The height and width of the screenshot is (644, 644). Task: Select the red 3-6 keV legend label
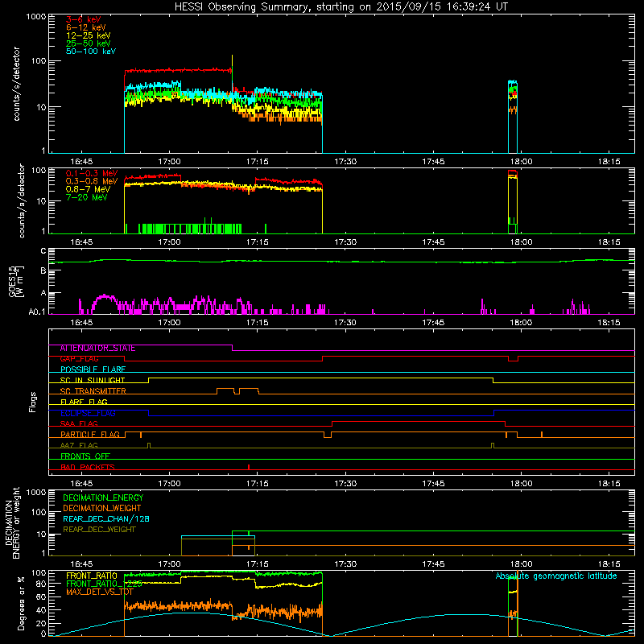click(84, 19)
